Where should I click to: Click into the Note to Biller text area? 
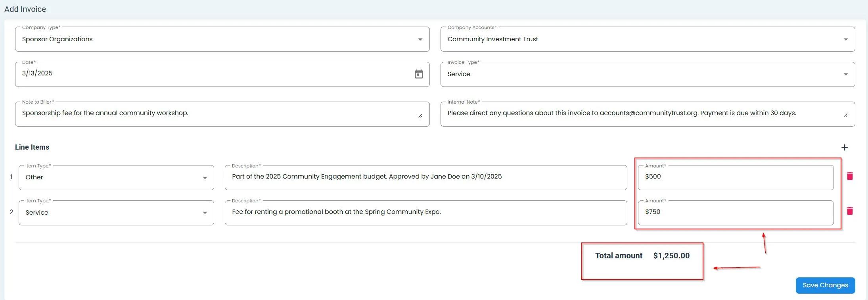tap(218, 113)
